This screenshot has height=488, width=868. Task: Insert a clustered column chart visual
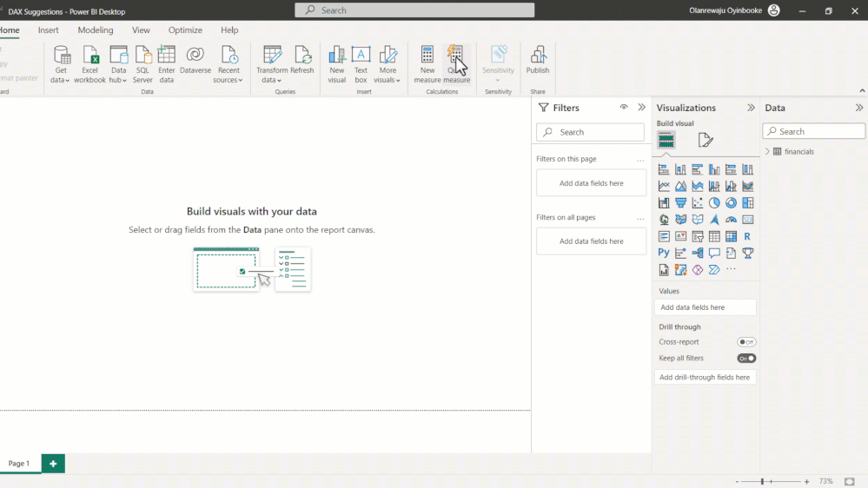coord(714,169)
